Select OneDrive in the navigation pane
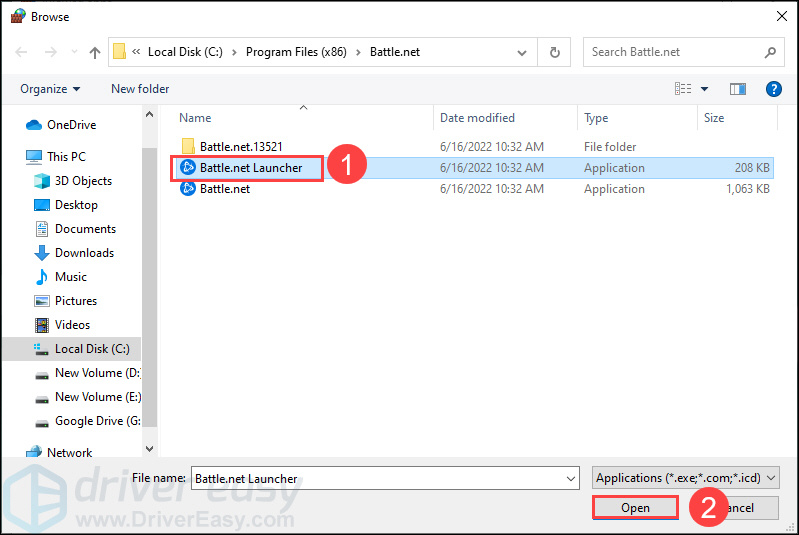The width and height of the screenshot is (799, 535). (x=71, y=125)
